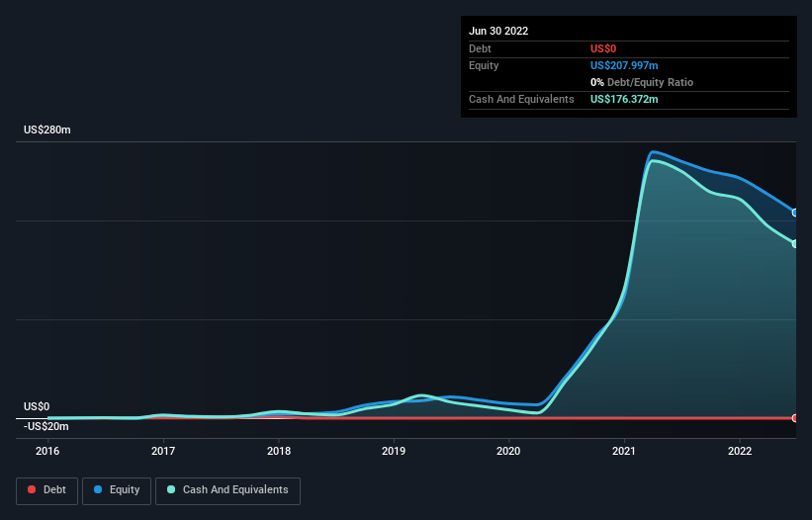Click the Jun 30 2022 tooltip date

click(498, 31)
